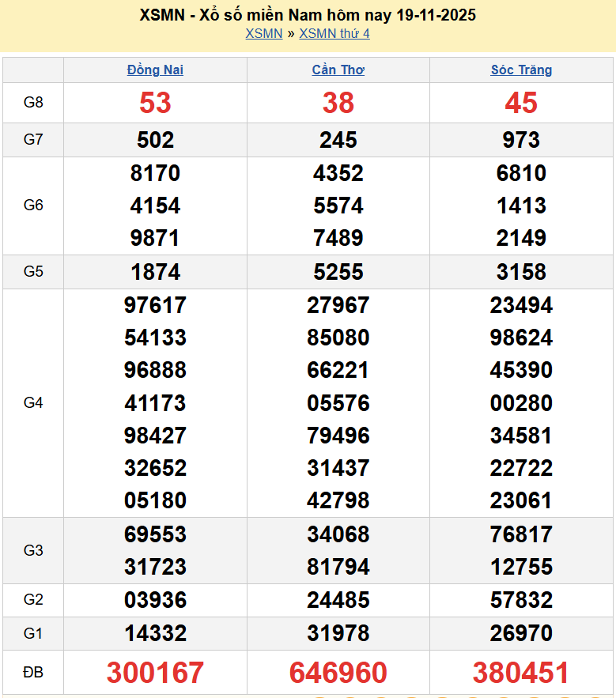The height and width of the screenshot is (698, 616).
Task: Click Cần Thơ special prize 646960
Action: (x=338, y=673)
